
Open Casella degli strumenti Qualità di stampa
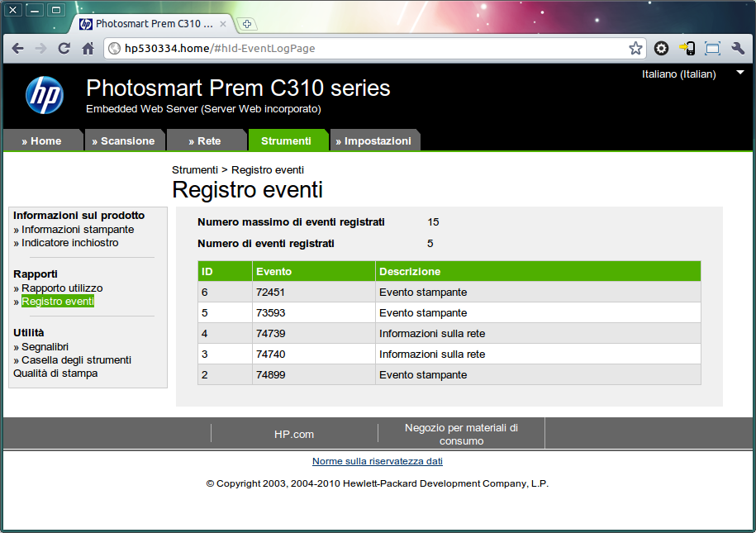[x=73, y=367]
